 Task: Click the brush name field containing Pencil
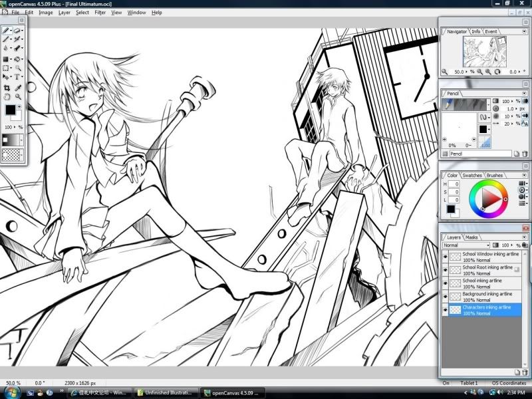coord(480,154)
